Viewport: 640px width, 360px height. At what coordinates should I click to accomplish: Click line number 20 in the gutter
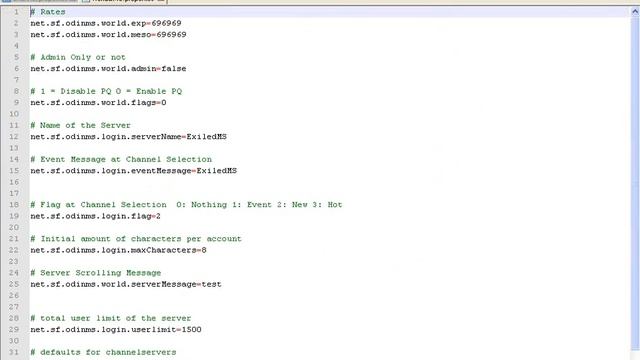tap(14, 227)
